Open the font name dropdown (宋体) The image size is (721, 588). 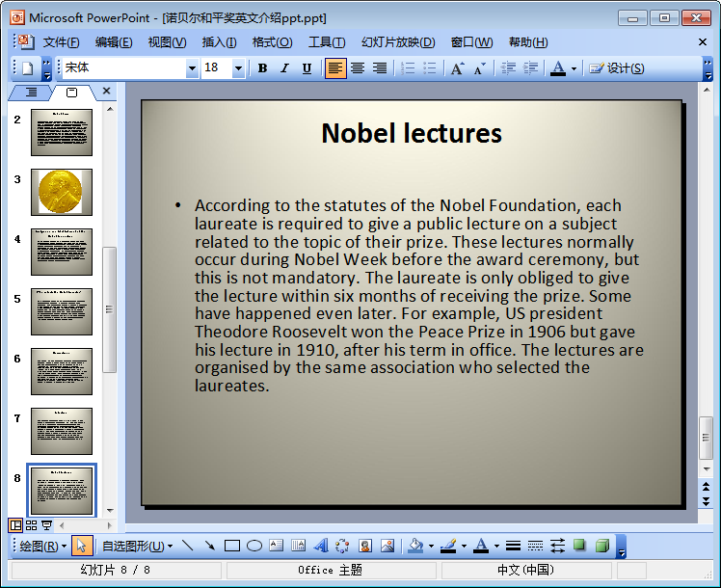192,68
